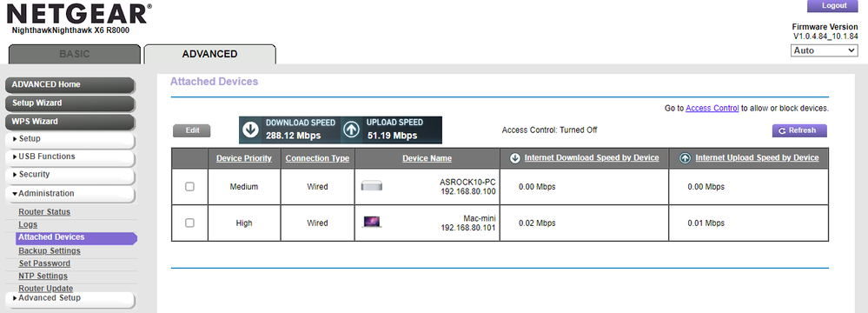Launch the Setup Wizard
This screenshot has height=313, width=868.
(x=70, y=103)
